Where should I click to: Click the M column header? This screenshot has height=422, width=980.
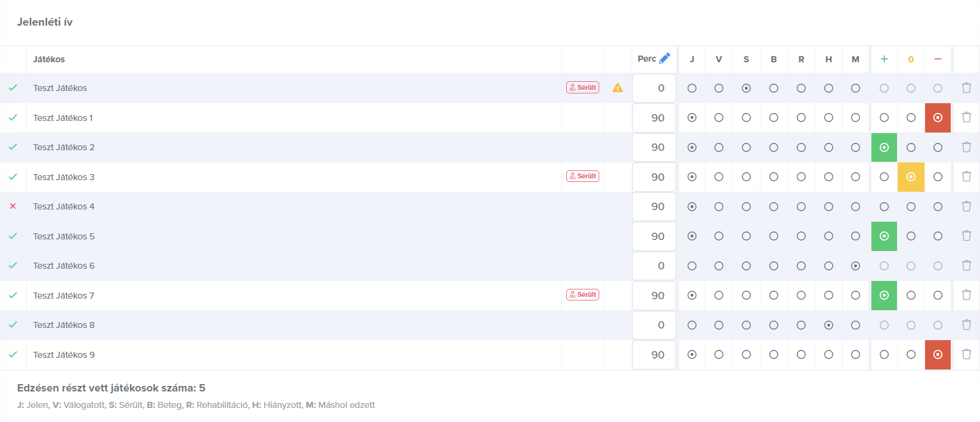tap(856, 59)
